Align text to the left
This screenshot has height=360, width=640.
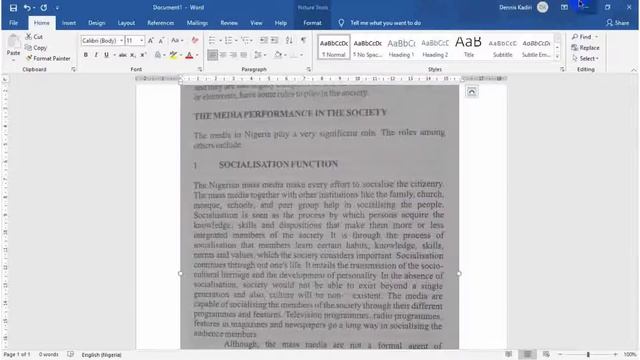pyautogui.click(x=212, y=55)
